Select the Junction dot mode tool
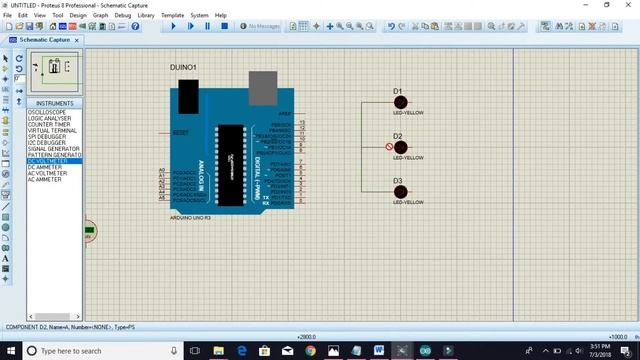 point(5,79)
